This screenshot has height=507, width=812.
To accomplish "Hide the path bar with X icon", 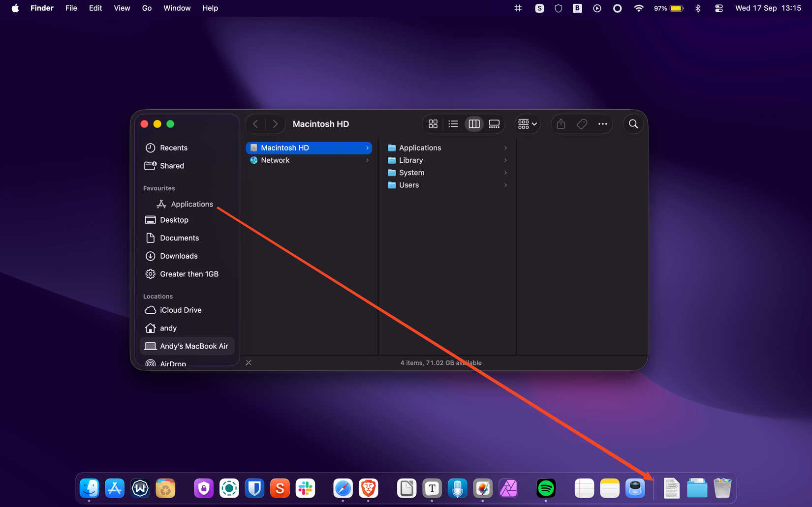I will pos(249,363).
